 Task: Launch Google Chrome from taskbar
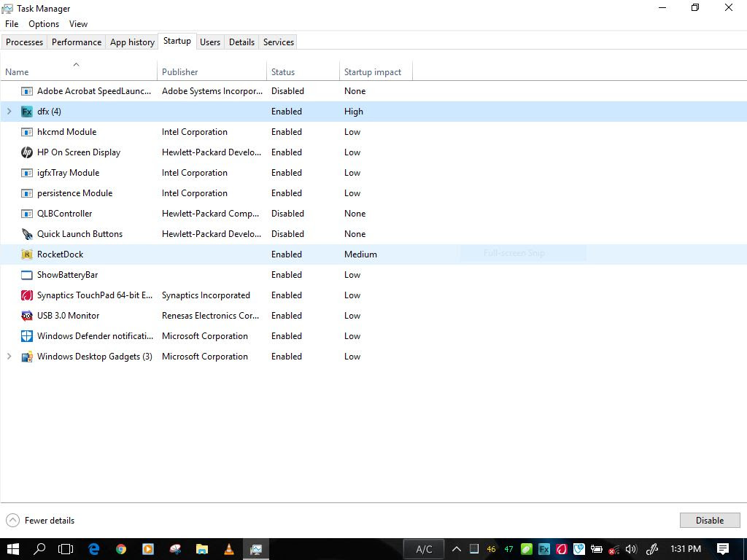coord(121,549)
